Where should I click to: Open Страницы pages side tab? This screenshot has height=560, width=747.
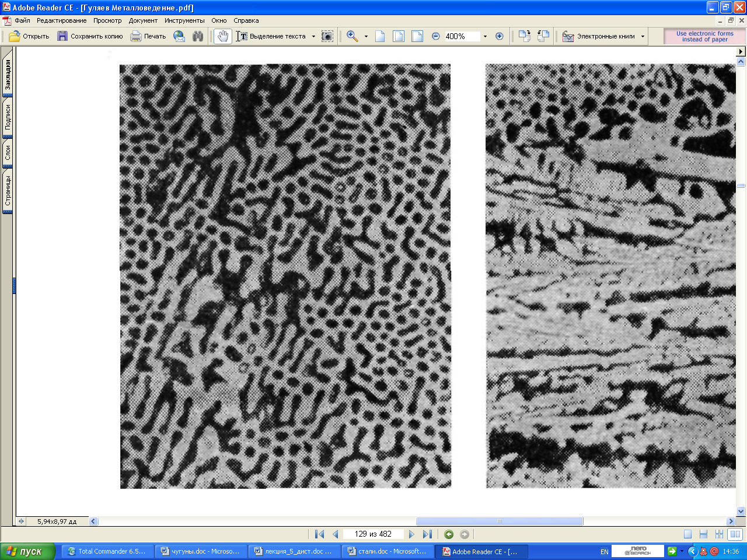click(8, 191)
